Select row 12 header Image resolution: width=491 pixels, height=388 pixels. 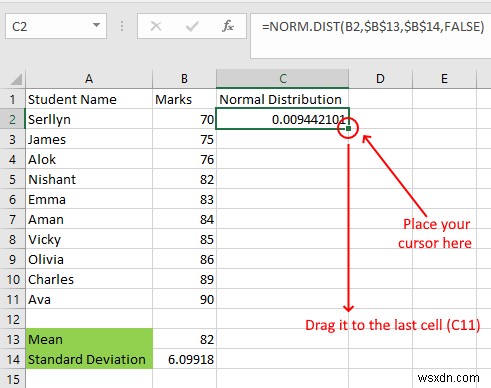click(x=13, y=319)
